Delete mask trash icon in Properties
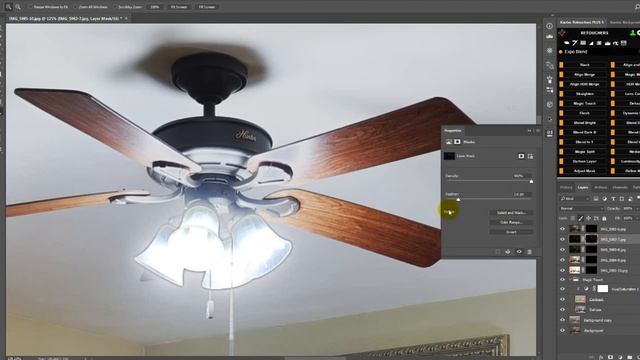The height and width of the screenshot is (360, 640). tap(529, 252)
